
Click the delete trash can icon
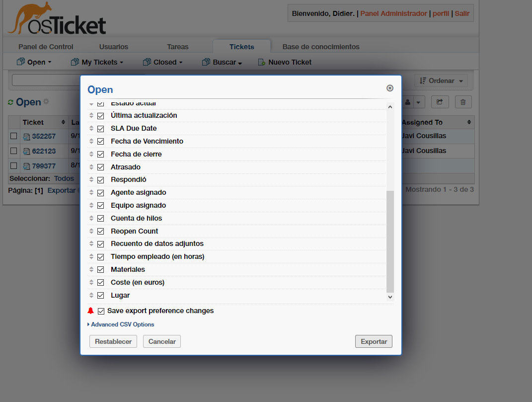463,102
